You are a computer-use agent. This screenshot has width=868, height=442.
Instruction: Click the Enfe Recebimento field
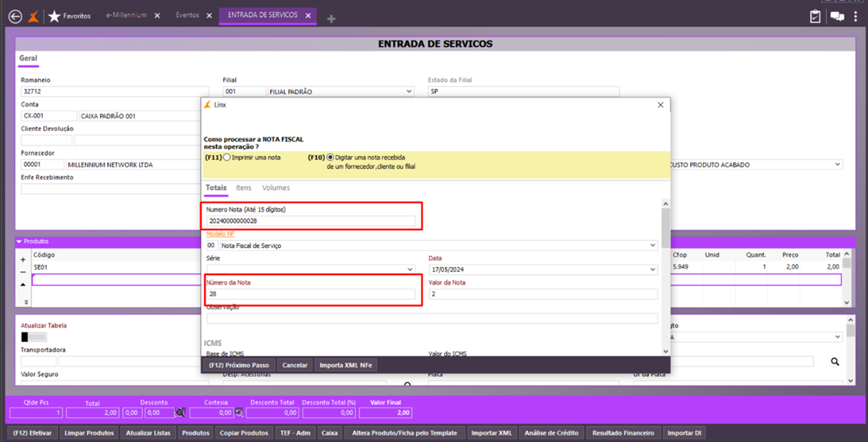coord(110,189)
